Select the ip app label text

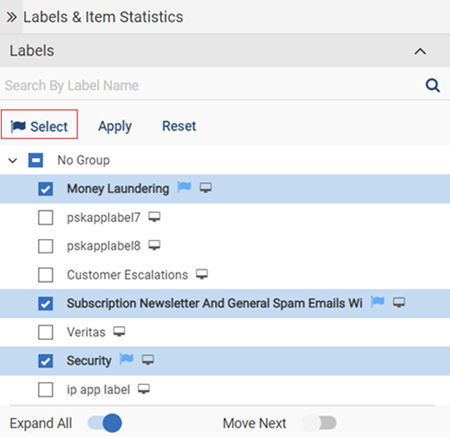tap(98, 390)
